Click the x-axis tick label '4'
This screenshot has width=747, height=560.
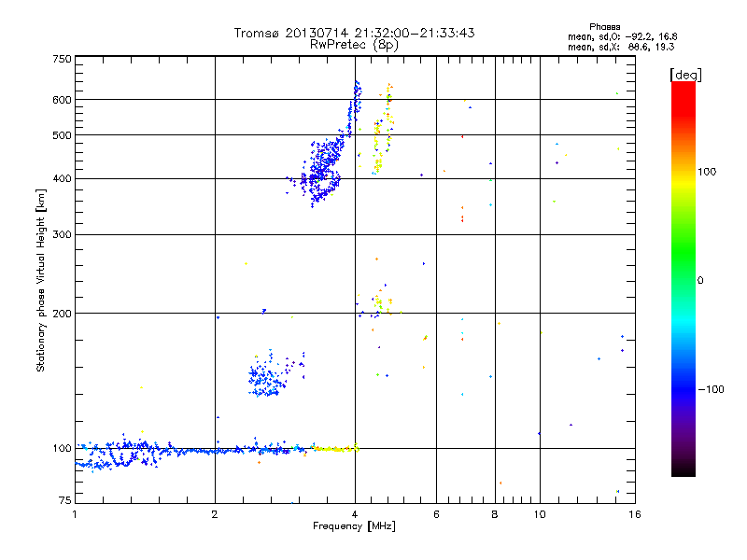[x=355, y=514]
